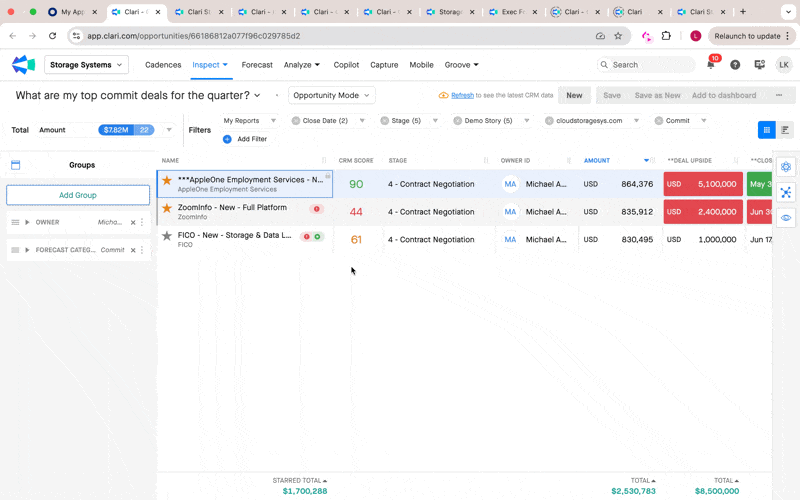This screenshot has height=500, width=800.
Task: Click the presentation screen icon in header
Action: 760,65
